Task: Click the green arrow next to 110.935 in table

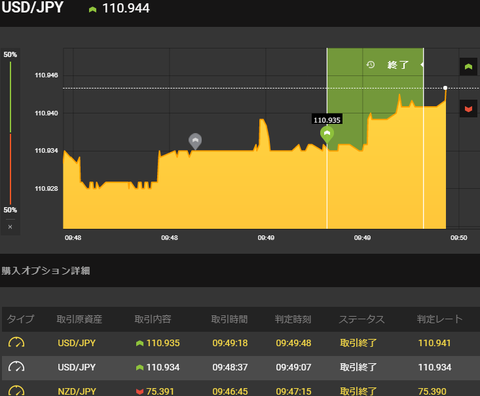Action: (140, 343)
